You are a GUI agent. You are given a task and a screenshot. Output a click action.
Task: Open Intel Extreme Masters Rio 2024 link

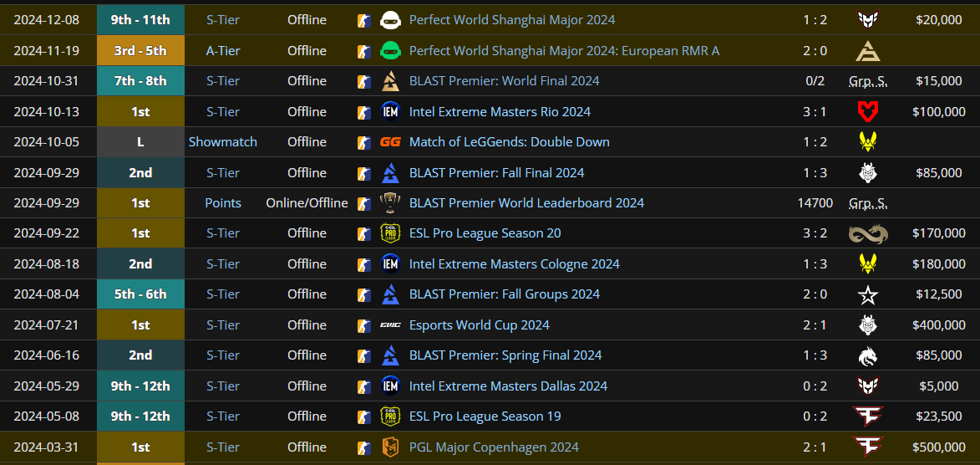point(500,112)
